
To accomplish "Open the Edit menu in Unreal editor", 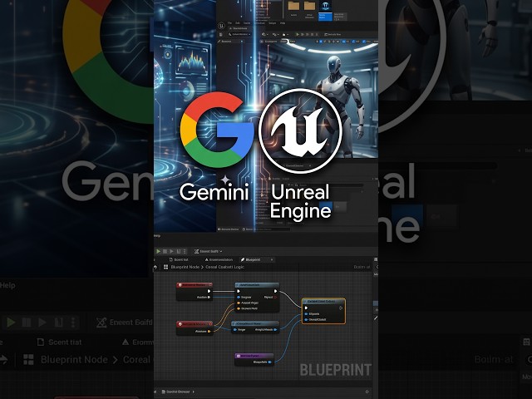I will click(238, 23).
